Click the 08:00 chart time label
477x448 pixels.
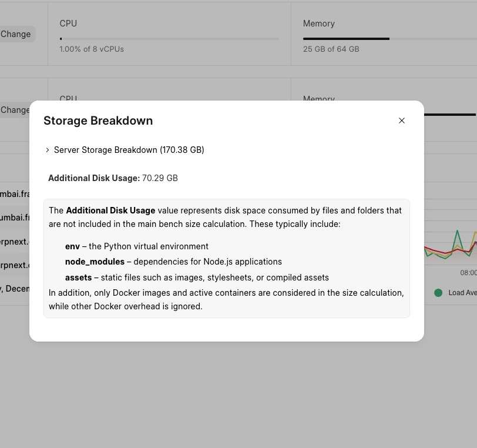click(x=468, y=273)
